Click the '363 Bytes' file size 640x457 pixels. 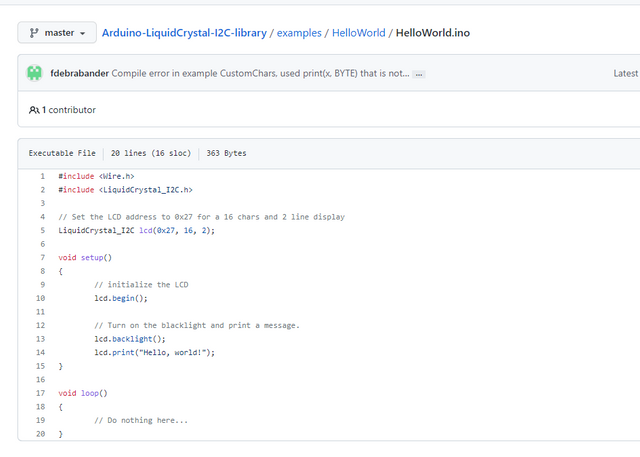pos(226,153)
